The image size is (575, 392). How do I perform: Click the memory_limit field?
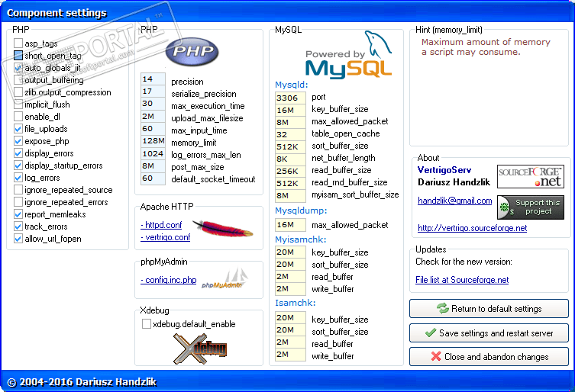(153, 141)
